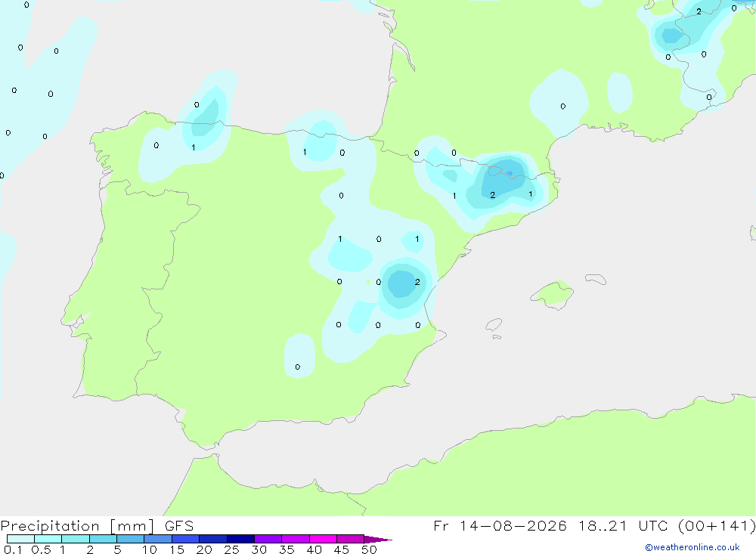756x554 pixels.
Task: Click the '10' legend scale label
Action: coord(150,549)
